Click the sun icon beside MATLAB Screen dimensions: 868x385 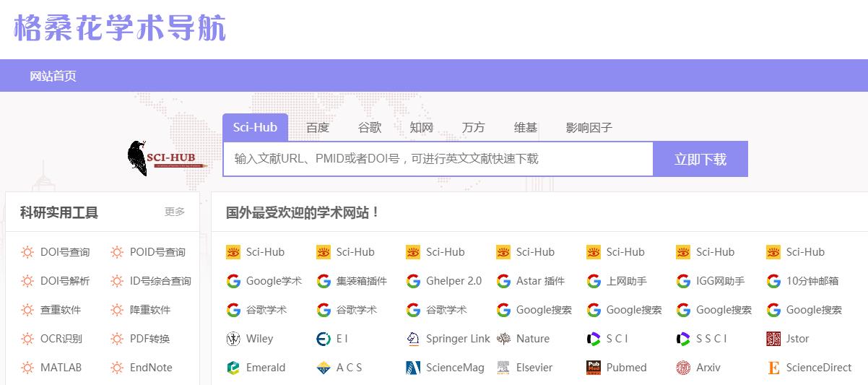pyautogui.click(x=27, y=368)
